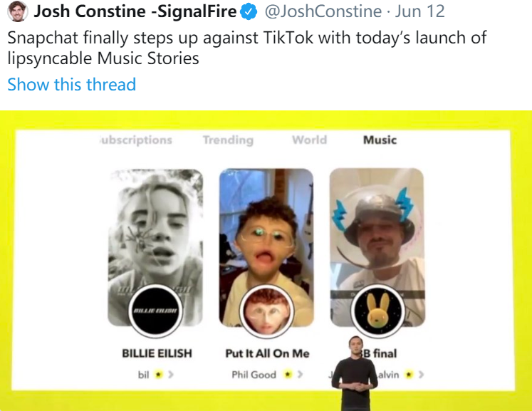Click the yellow star badge beside bil
Image resolution: width=532 pixels, height=411 pixels.
(158, 375)
